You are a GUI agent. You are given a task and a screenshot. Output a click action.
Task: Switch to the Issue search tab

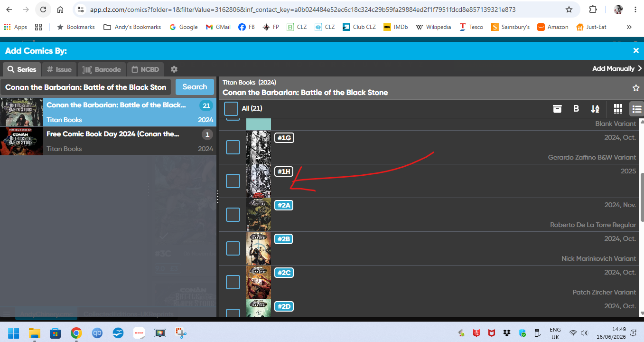59,69
